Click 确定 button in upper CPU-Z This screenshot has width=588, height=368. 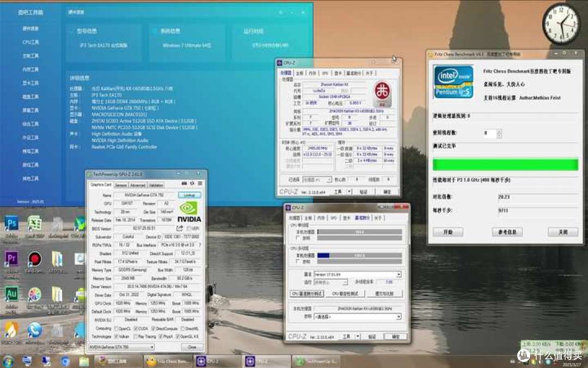[x=387, y=191]
